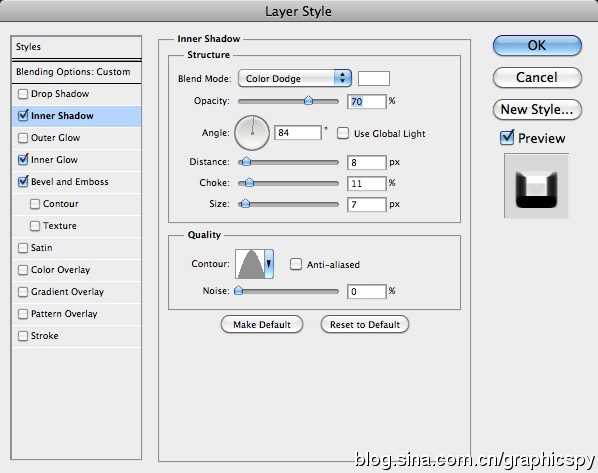Click the Angle dial control

252,133
